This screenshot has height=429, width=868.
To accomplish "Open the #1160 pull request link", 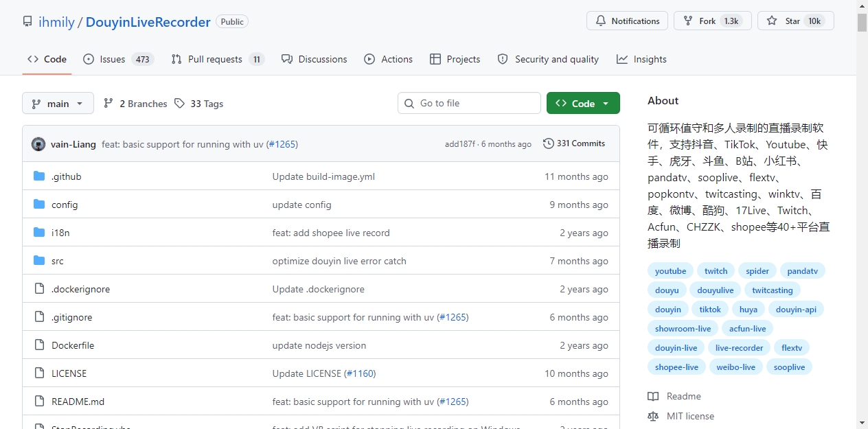I will [361, 373].
